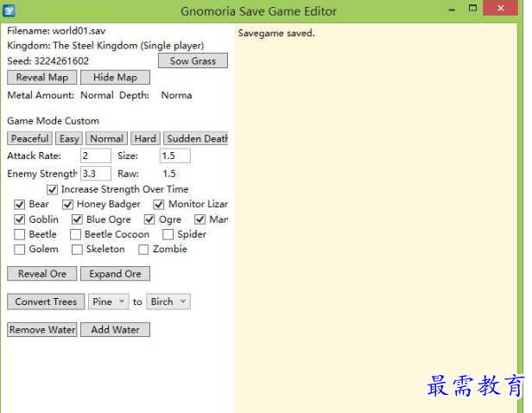Open the Pine source tree dropdown
Viewport: 532px width, 413px height.
click(x=109, y=302)
